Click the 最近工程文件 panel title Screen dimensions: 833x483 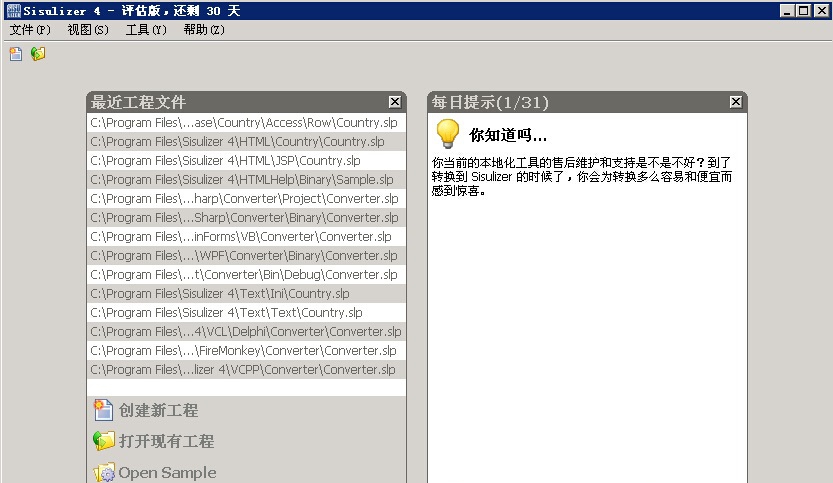tap(138, 102)
